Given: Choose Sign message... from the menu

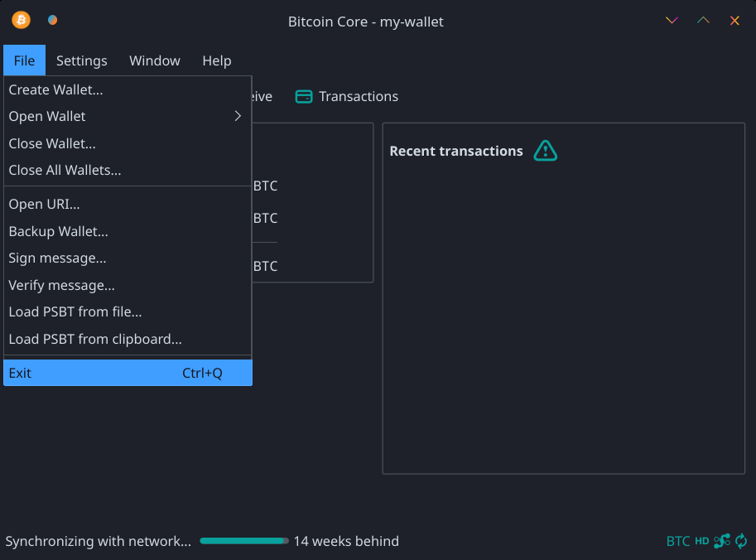Looking at the screenshot, I should click(58, 258).
